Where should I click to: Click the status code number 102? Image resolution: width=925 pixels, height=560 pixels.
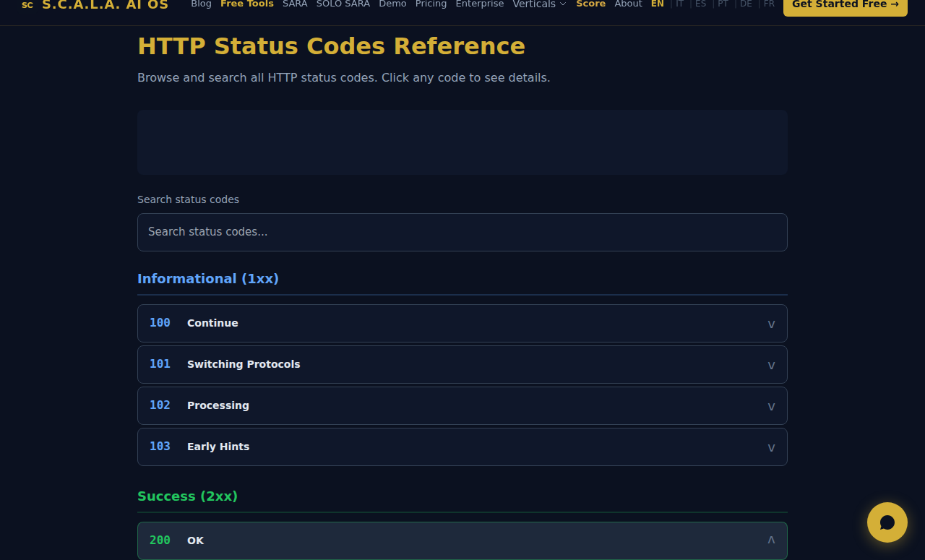pyautogui.click(x=160, y=405)
